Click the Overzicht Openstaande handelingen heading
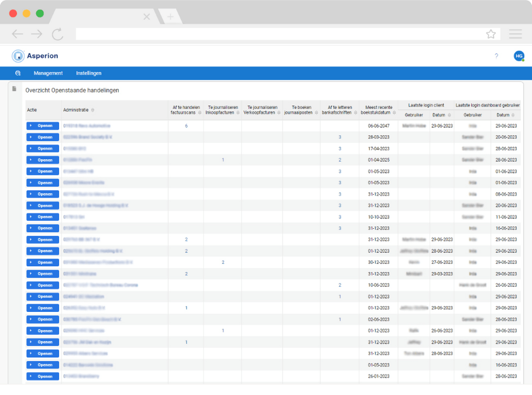The image size is (532, 395). [x=72, y=90]
